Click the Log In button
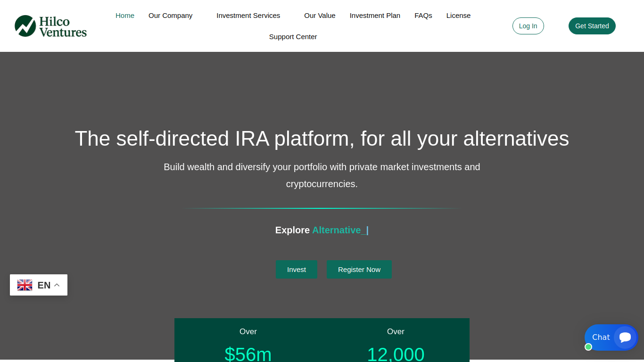 [528, 26]
